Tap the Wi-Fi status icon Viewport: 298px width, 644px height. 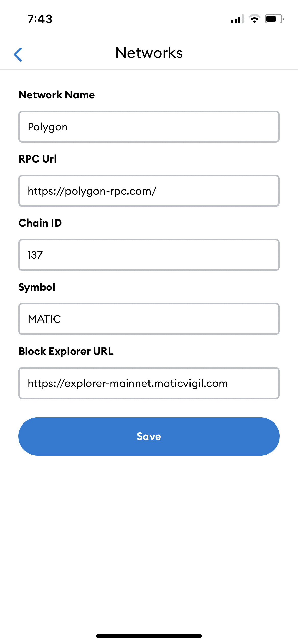pos(254,19)
